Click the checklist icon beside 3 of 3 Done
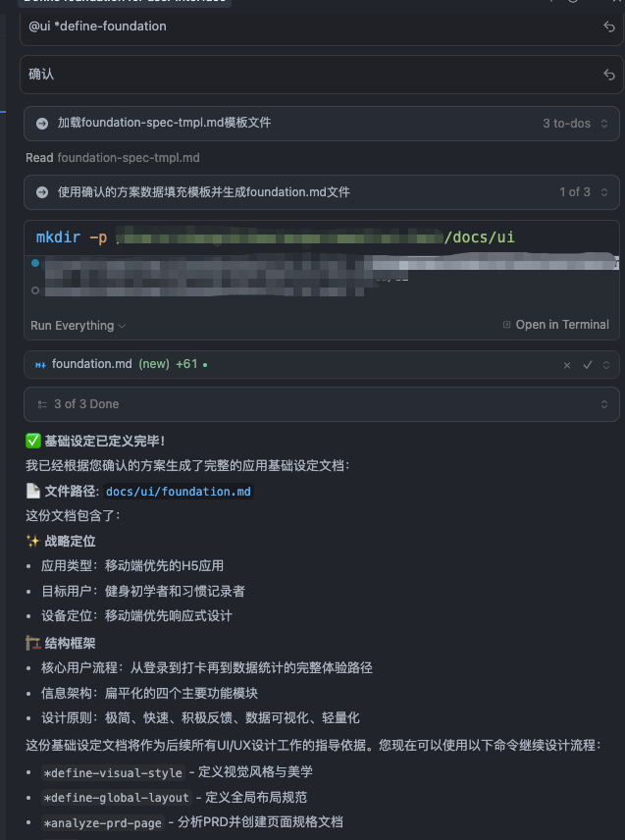The height and width of the screenshot is (840, 625). point(42,404)
